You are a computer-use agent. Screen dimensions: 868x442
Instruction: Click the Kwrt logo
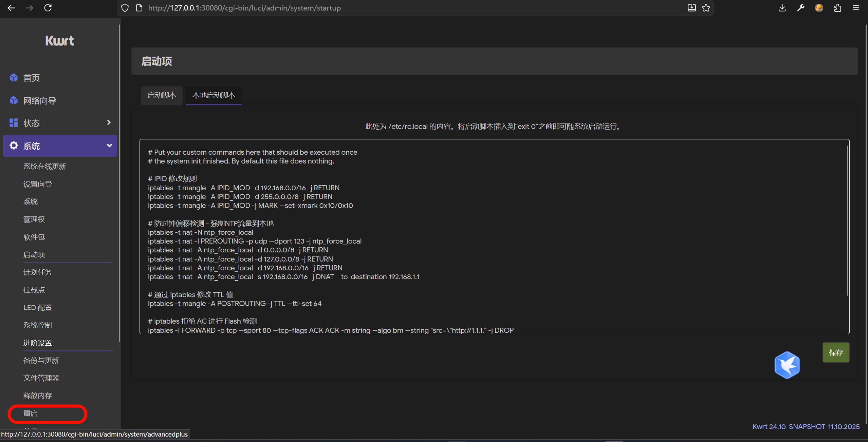(59, 41)
